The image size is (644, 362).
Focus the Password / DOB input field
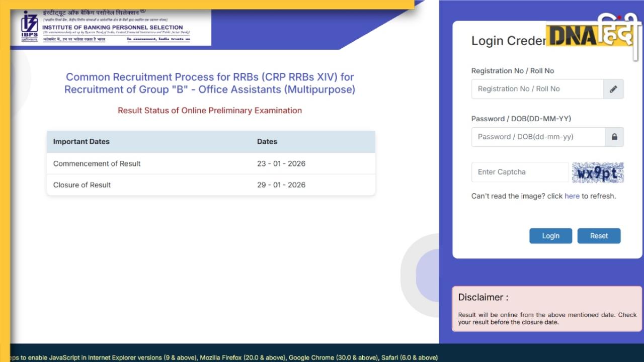pyautogui.click(x=537, y=137)
